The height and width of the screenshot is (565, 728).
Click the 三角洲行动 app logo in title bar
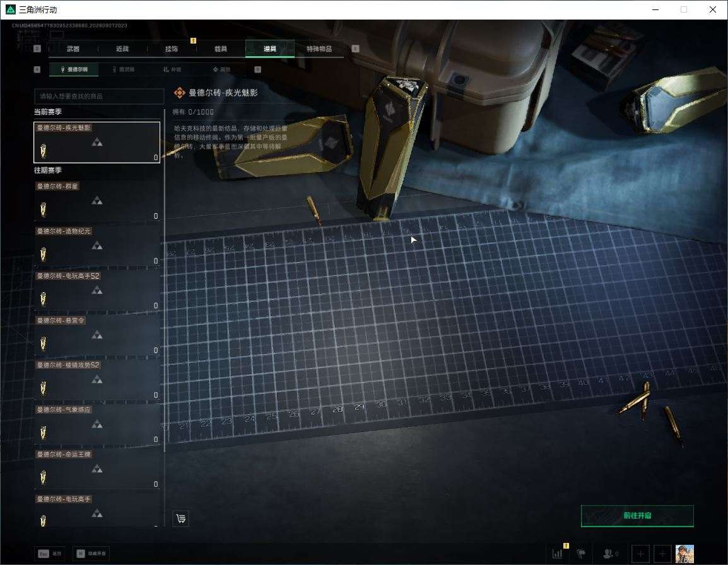(10, 9)
